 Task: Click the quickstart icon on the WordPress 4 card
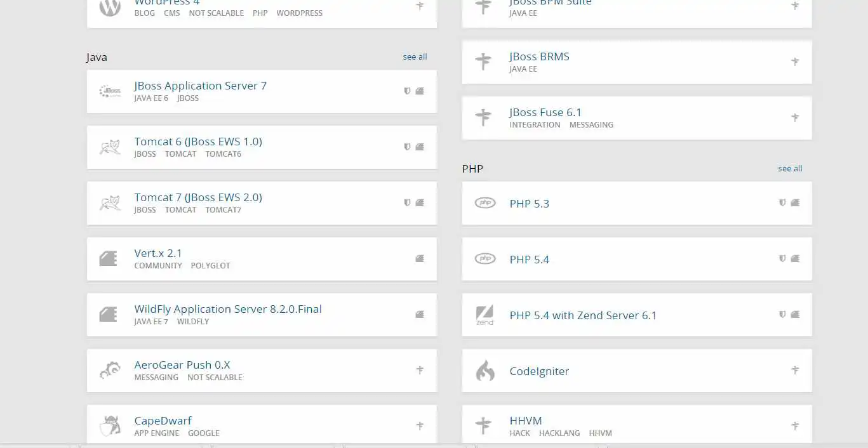tap(420, 6)
